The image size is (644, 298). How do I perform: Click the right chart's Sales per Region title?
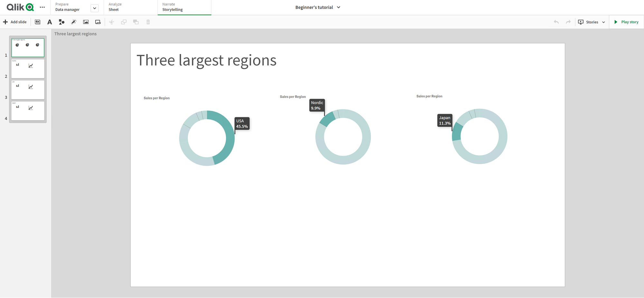tap(429, 96)
